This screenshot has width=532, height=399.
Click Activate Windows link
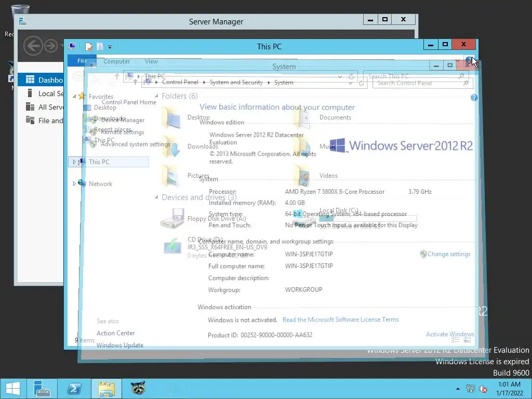450,334
